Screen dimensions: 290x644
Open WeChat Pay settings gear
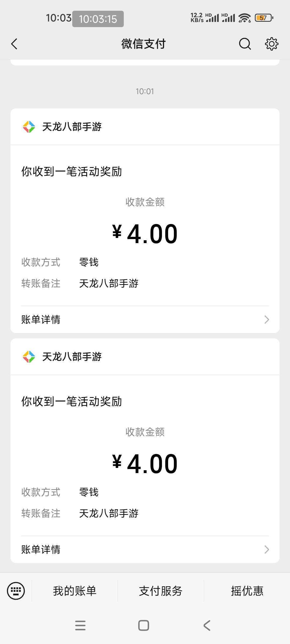[271, 44]
